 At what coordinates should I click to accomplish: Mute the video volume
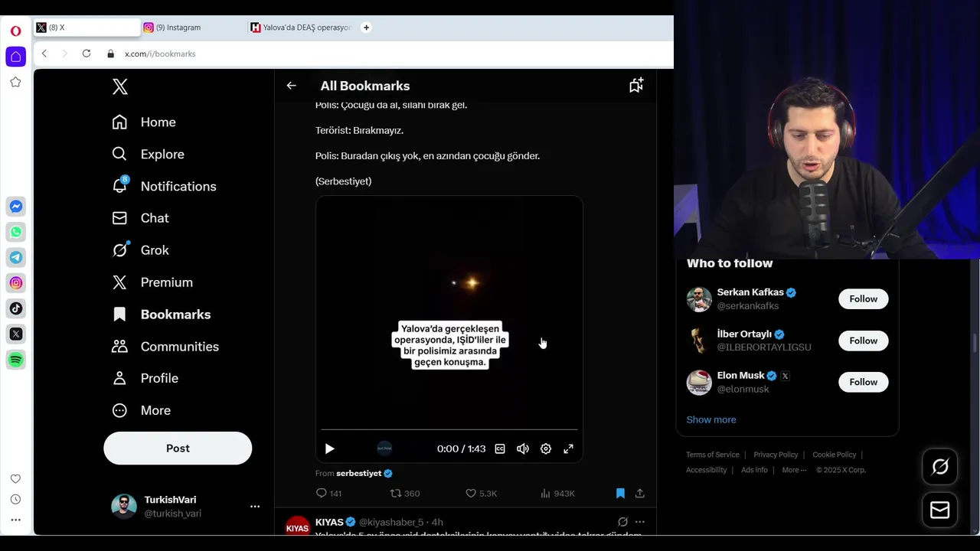pos(523,449)
